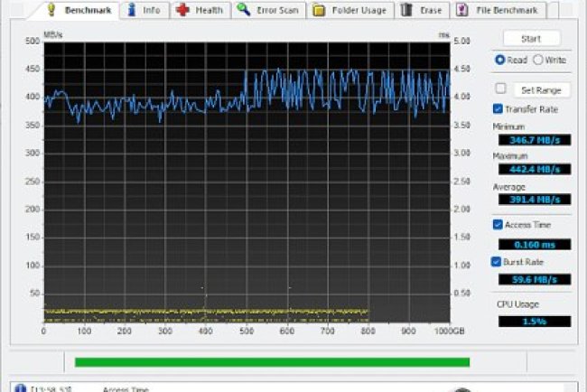Viewport: 587px width, 392px height.
Task: Click the CPU Usage 1.5% value box
Action: (534, 321)
